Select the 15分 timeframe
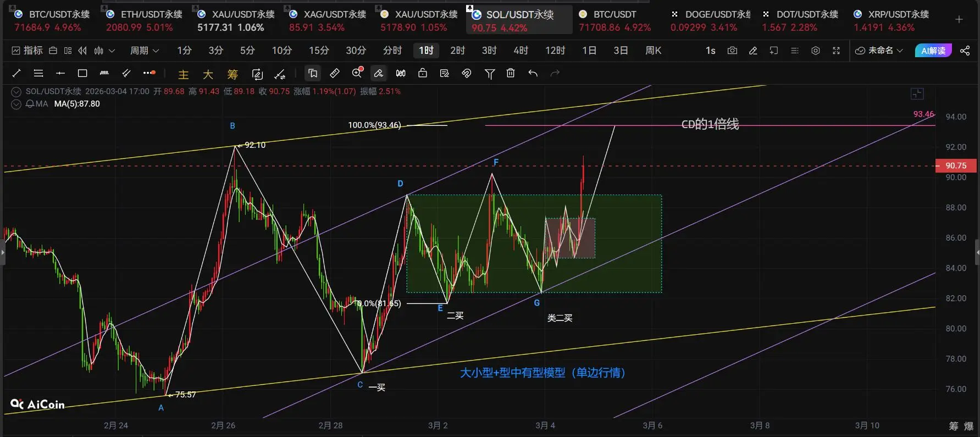The image size is (980, 437). (x=319, y=51)
